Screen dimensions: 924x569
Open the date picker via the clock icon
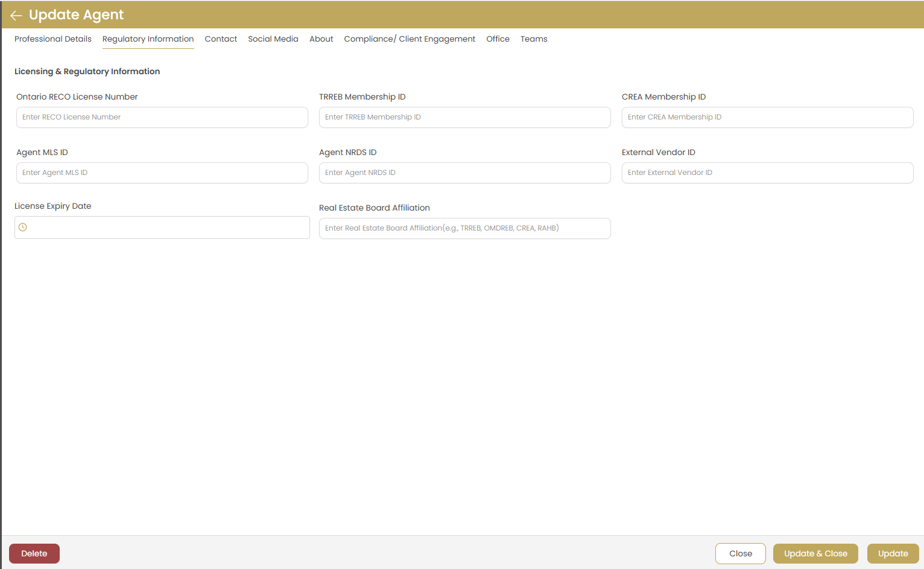pos(23,227)
